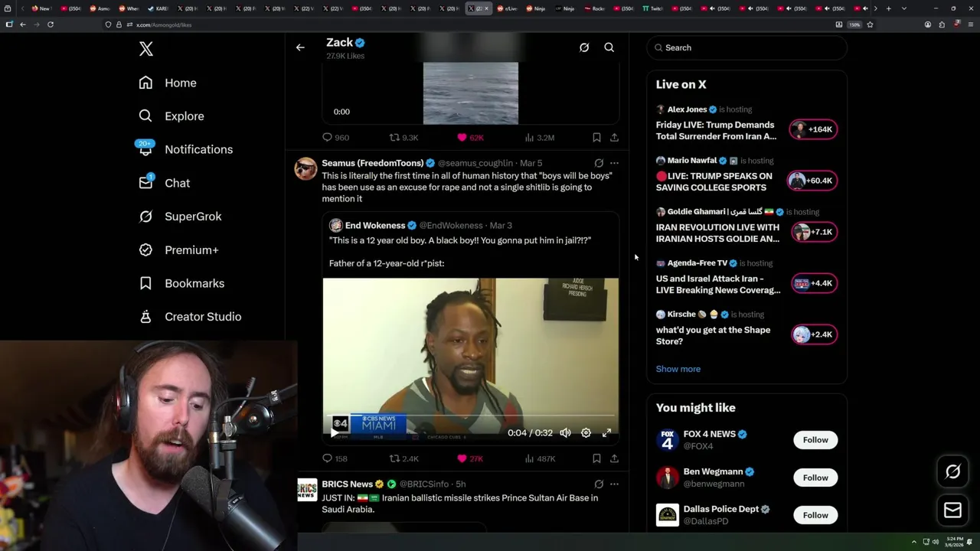Unlike Seamus's post with 27K likes
The width and height of the screenshot is (980, 551).
470,459
